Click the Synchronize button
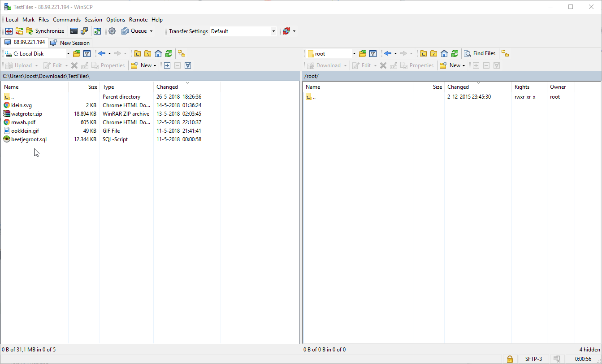602x364 pixels. pyautogui.click(x=45, y=31)
